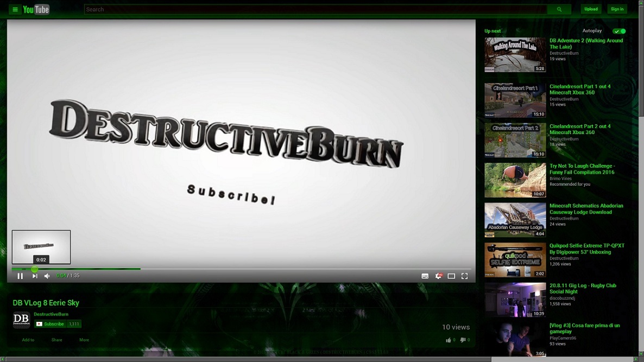The width and height of the screenshot is (644, 362).
Task: Open the More actions menu
Action: 84,340
